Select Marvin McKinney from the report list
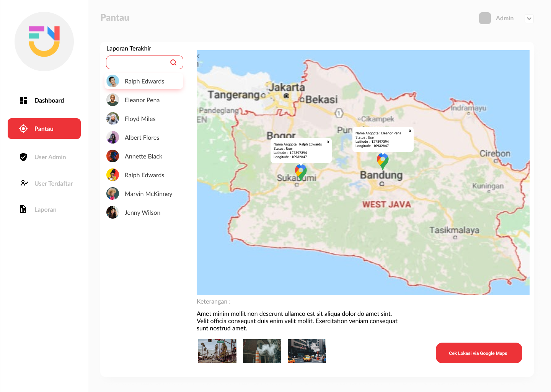The width and height of the screenshot is (551, 392). point(148,194)
